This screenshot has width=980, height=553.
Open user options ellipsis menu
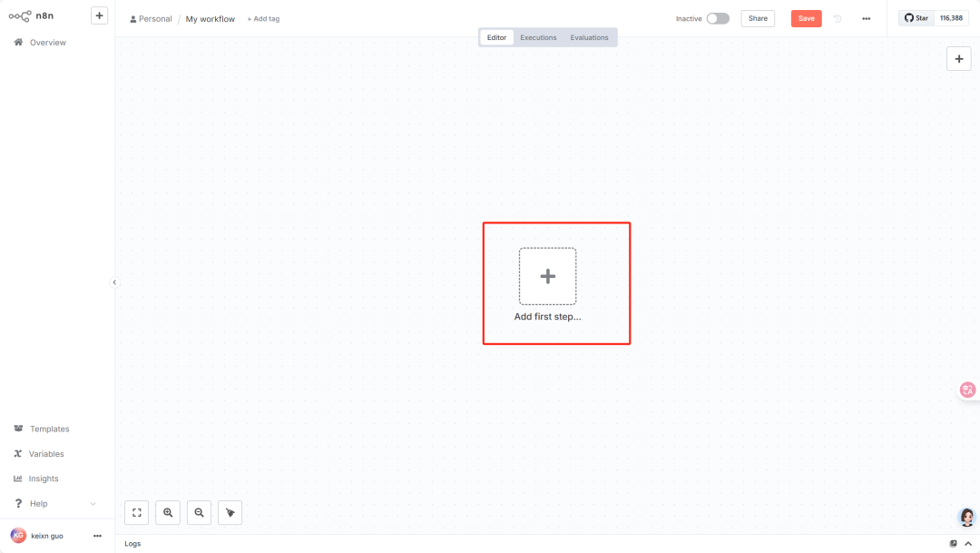tap(97, 536)
